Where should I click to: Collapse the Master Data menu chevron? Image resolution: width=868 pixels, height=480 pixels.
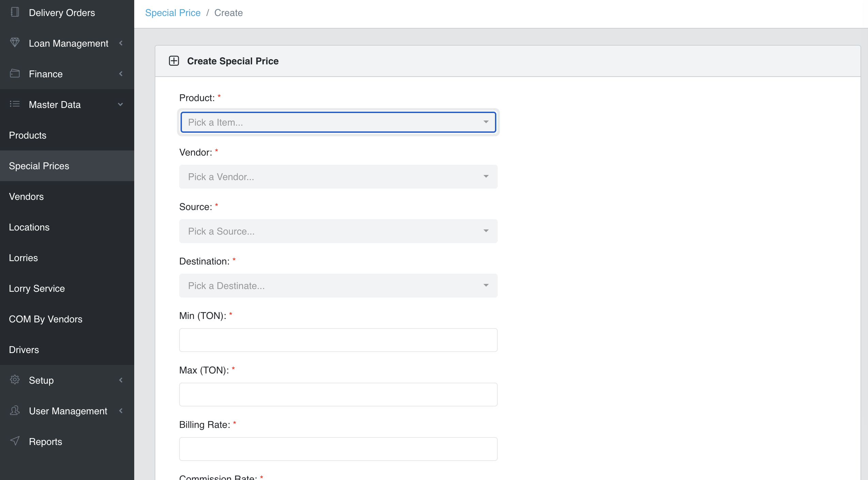(x=120, y=105)
